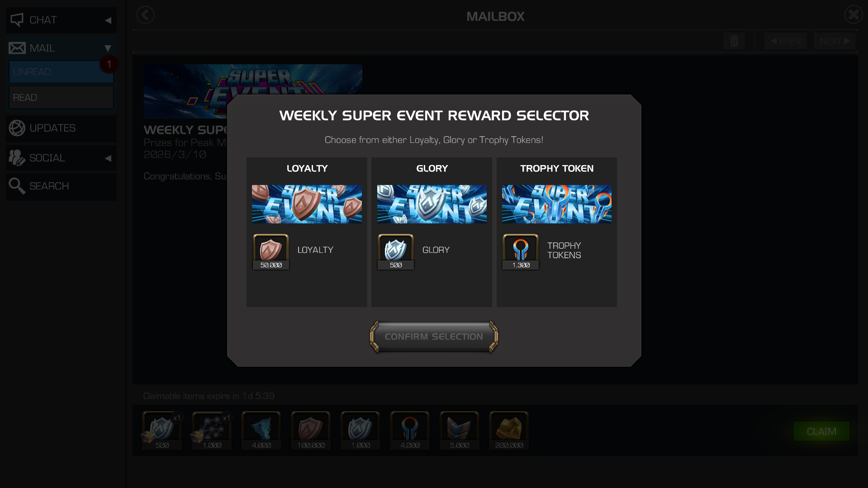Click the Updates globe icon
This screenshot has height=488, width=868.
(x=17, y=128)
